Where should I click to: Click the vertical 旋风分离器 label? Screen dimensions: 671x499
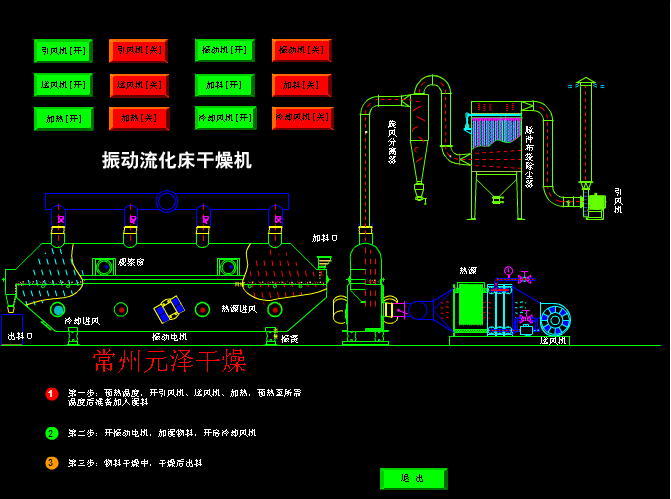pos(392,142)
